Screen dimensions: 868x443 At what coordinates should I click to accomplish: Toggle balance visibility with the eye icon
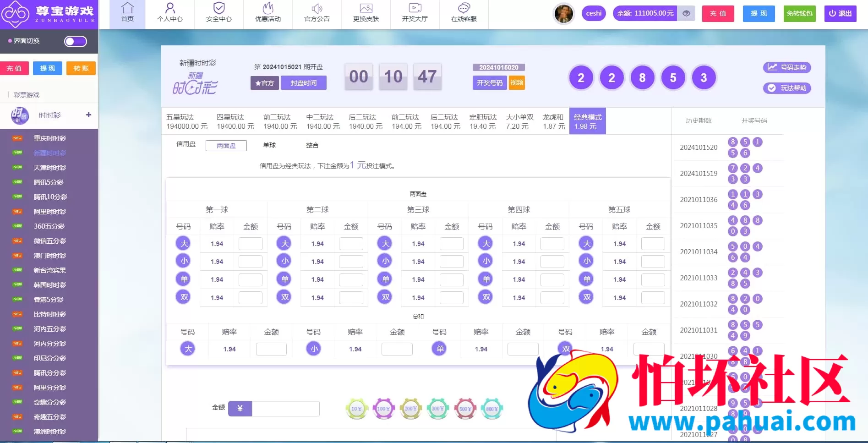(x=686, y=13)
